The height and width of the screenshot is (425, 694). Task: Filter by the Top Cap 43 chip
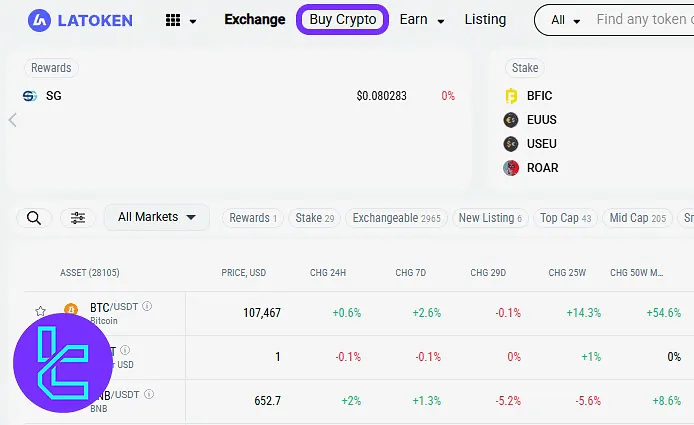[x=566, y=218]
